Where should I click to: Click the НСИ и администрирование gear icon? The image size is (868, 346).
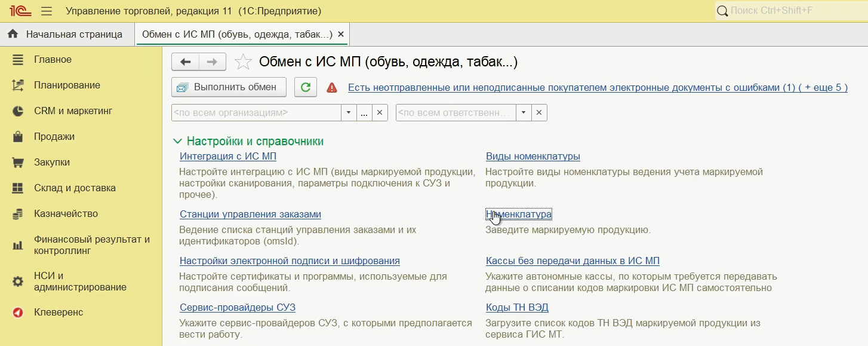(x=17, y=281)
